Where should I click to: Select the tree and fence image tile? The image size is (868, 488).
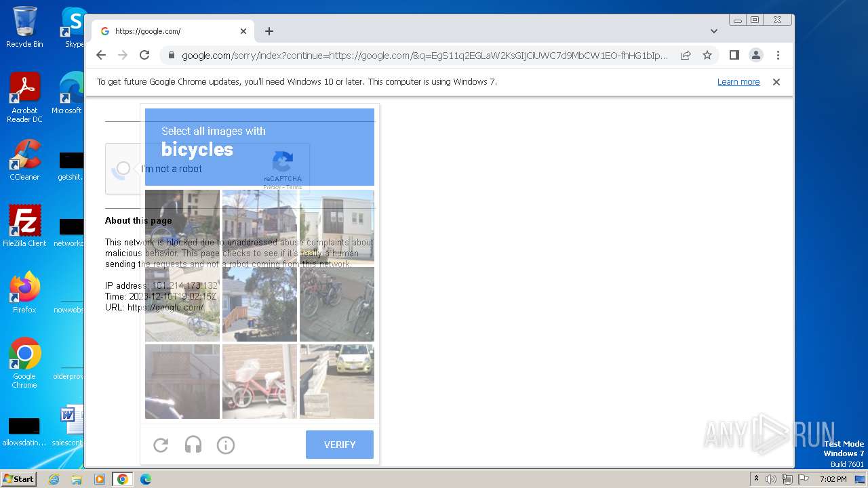tap(260, 304)
